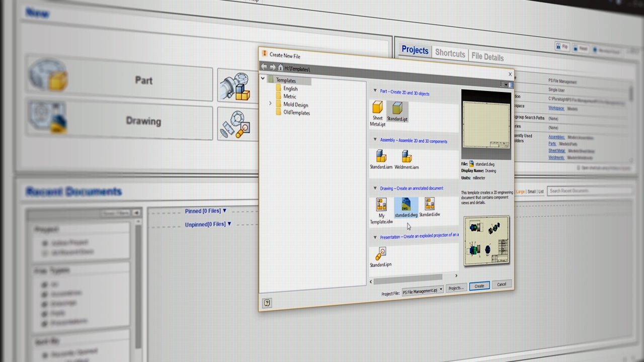This screenshot has height=362, width=644.
Task: Select the Standard.idw drawing template
Action: coord(430,207)
